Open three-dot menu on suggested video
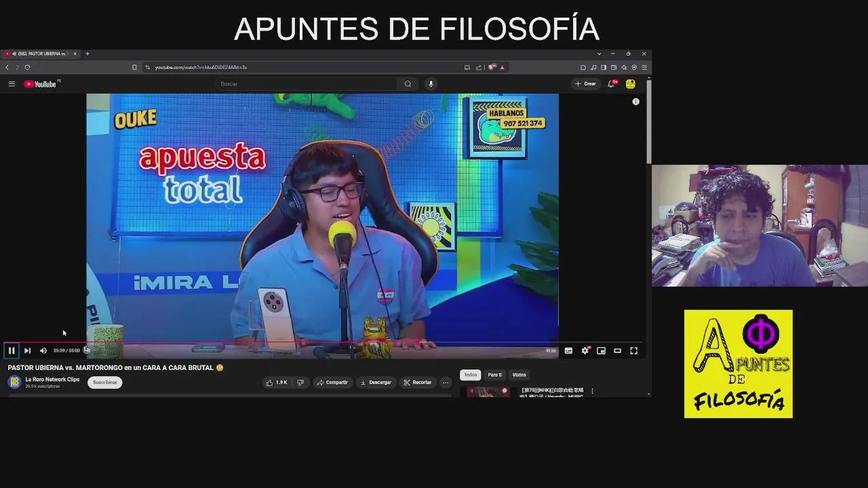Screen dimensions: 868x488 click(x=592, y=391)
